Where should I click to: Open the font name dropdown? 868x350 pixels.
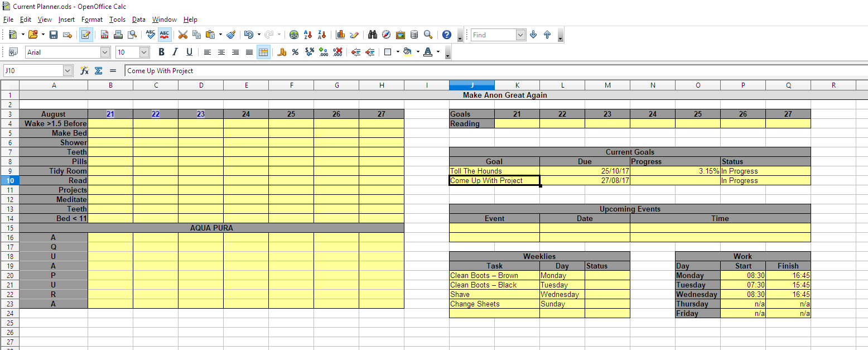click(105, 52)
